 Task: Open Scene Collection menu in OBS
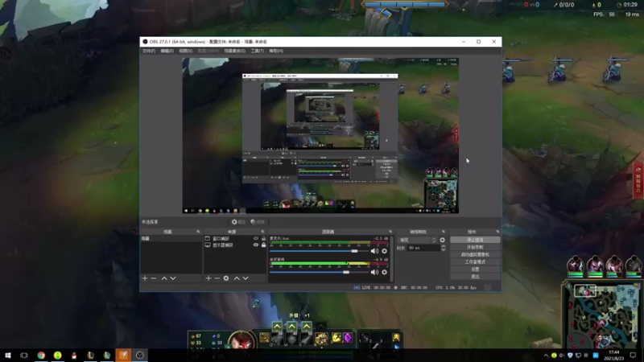coord(234,51)
